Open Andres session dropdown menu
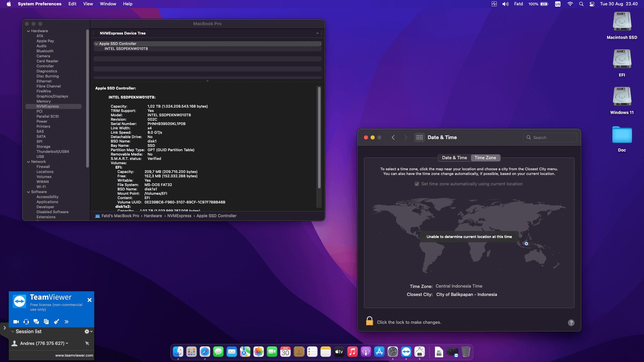Screen dimensions: 644x362 [x=67, y=343]
